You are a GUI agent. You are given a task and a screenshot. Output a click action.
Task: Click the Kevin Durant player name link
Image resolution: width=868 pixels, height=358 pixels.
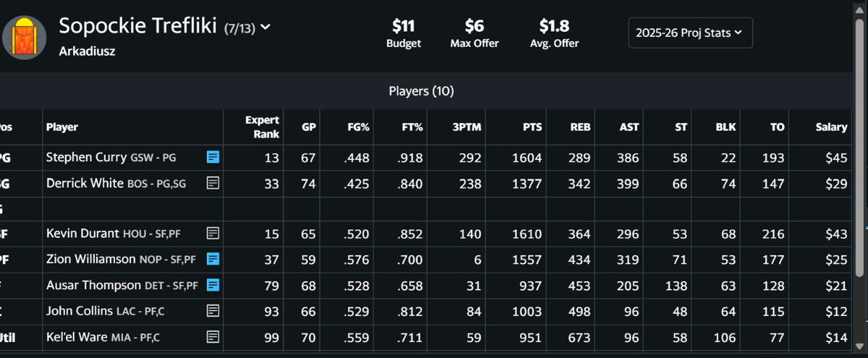click(83, 233)
